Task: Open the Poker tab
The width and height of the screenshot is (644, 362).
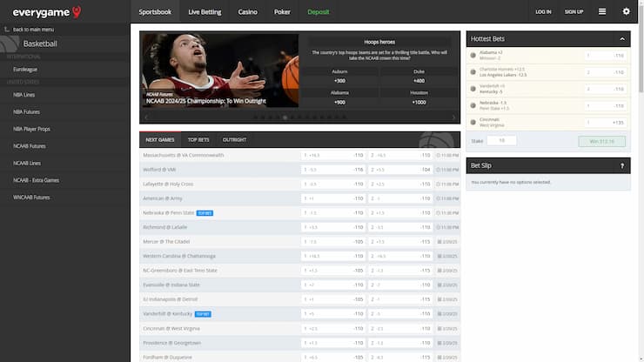Action: click(282, 12)
